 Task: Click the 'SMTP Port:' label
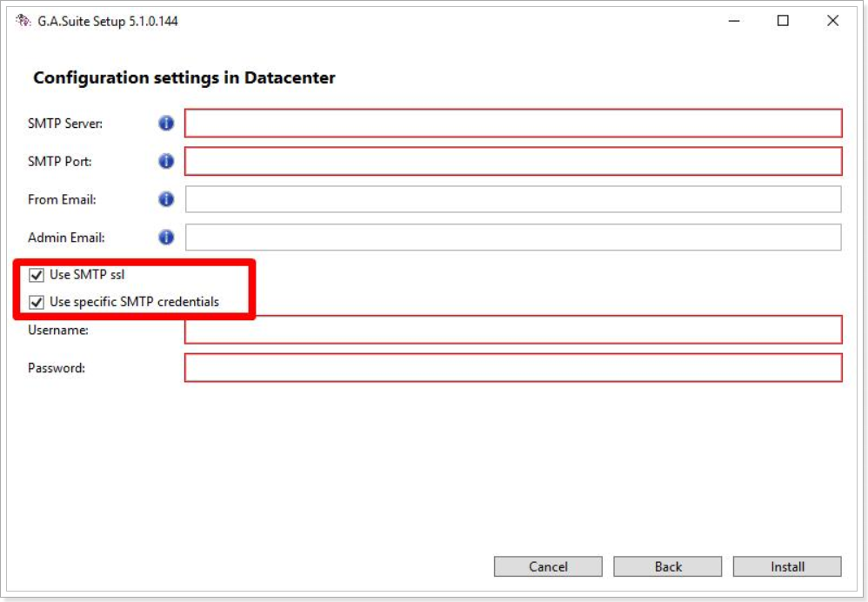[x=60, y=162]
